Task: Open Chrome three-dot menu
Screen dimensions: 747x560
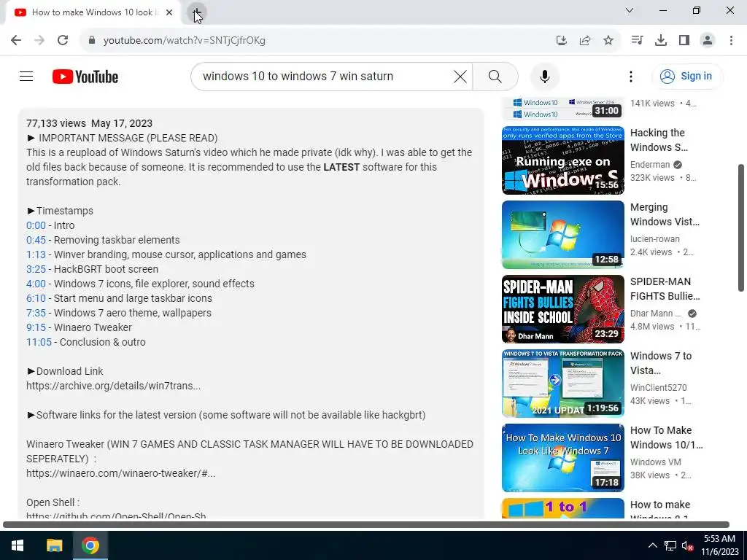Action: pyautogui.click(x=731, y=40)
